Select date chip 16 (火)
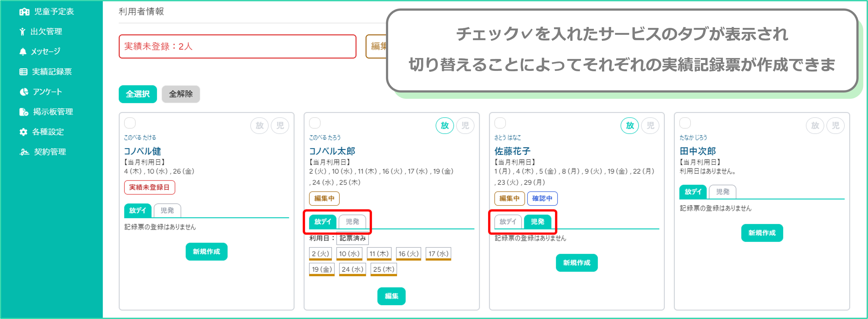 click(x=408, y=254)
